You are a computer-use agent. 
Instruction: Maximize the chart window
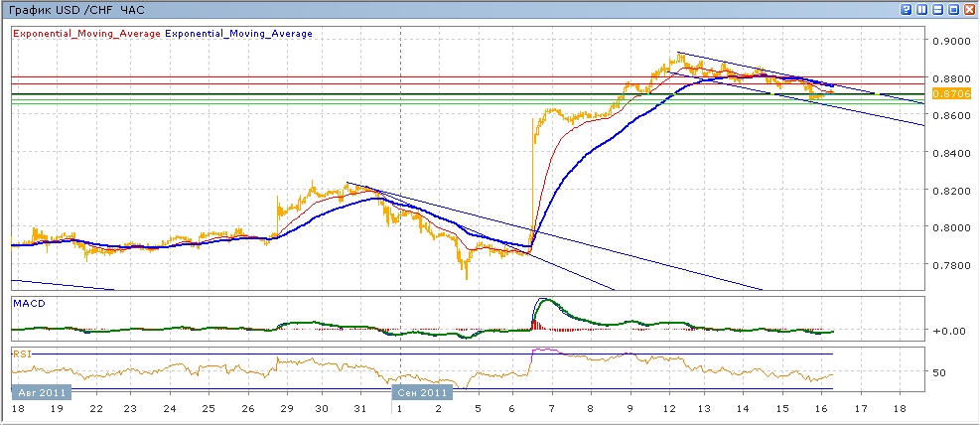[x=954, y=9]
